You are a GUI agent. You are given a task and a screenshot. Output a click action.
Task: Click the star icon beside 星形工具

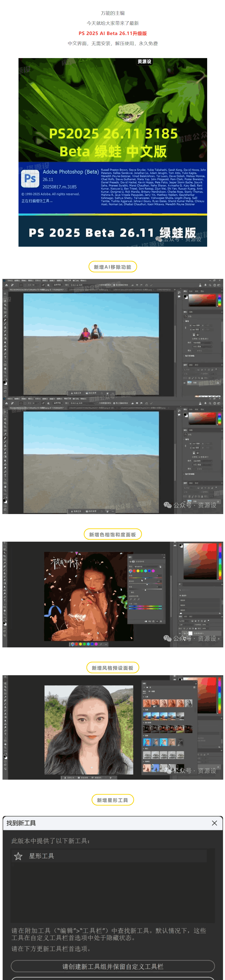[x=18, y=856]
